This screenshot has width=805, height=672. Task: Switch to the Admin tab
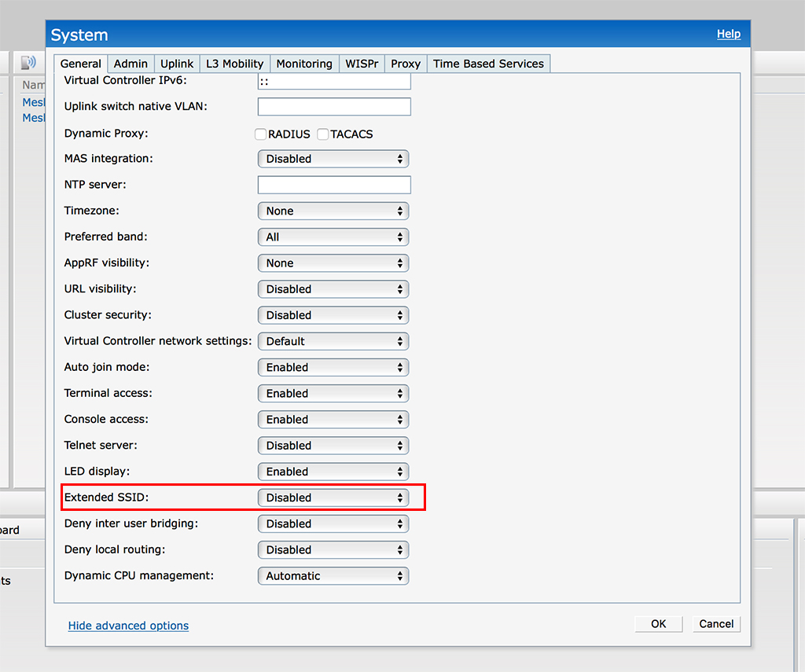pyautogui.click(x=130, y=64)
